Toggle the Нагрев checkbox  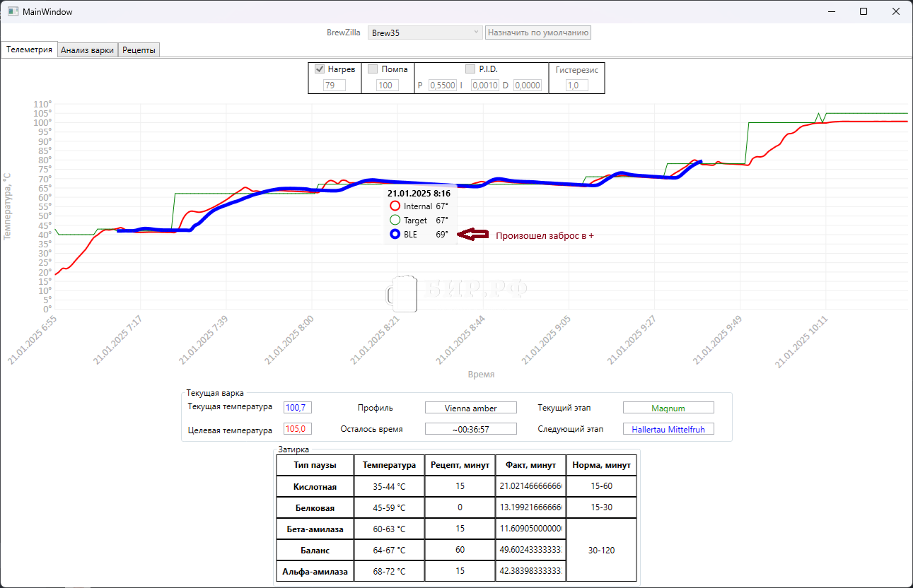(x=319, y=69)
